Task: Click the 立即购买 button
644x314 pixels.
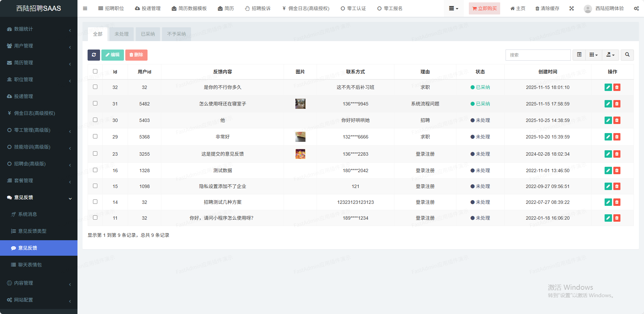Action: click(484, 8)
